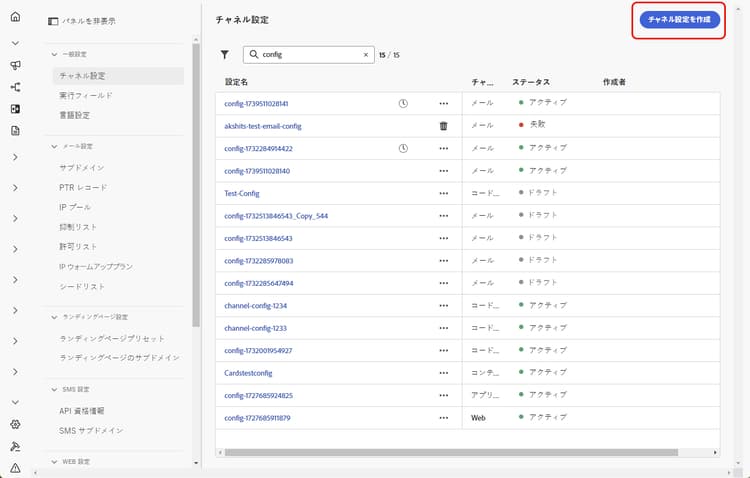Viewport: 750px width, 478px height.
Task: Open the channel-config-1234 link
Action: (255, 306)
